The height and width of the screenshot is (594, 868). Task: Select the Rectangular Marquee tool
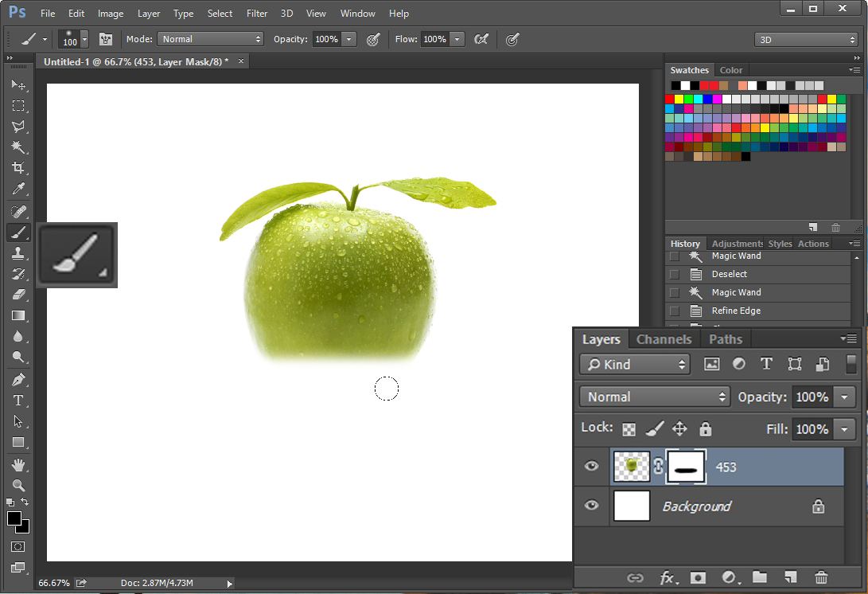click(x=18, y=106)
